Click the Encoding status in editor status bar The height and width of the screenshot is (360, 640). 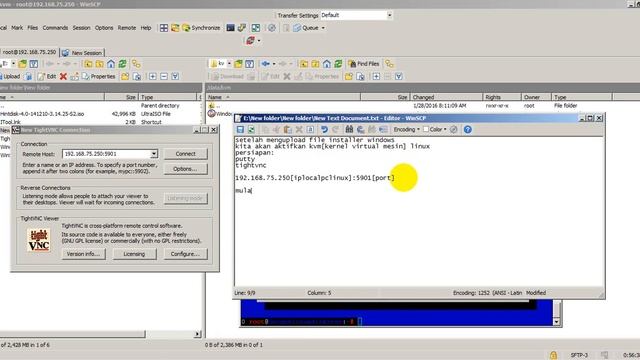[x=487, y=293]
